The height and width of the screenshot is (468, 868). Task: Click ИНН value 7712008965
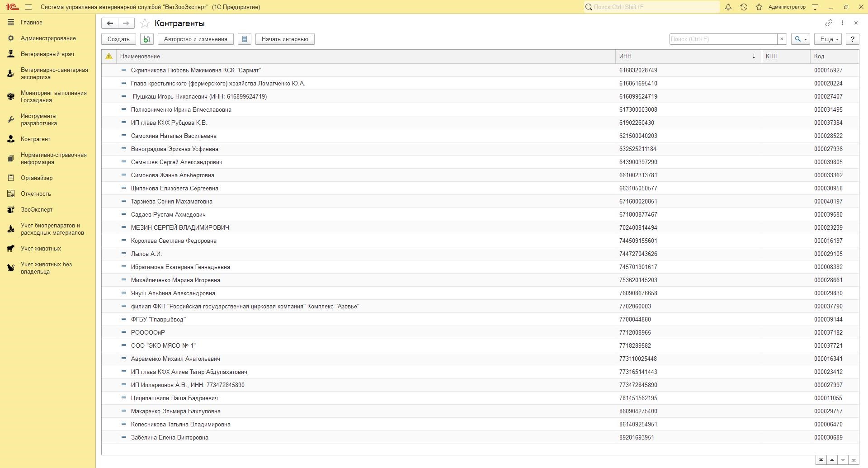coord(635,332)
